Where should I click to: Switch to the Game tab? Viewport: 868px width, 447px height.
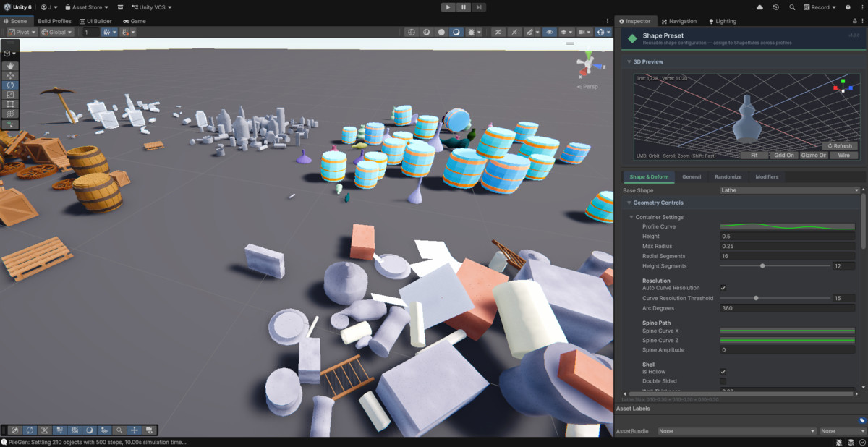coord(134,21)
